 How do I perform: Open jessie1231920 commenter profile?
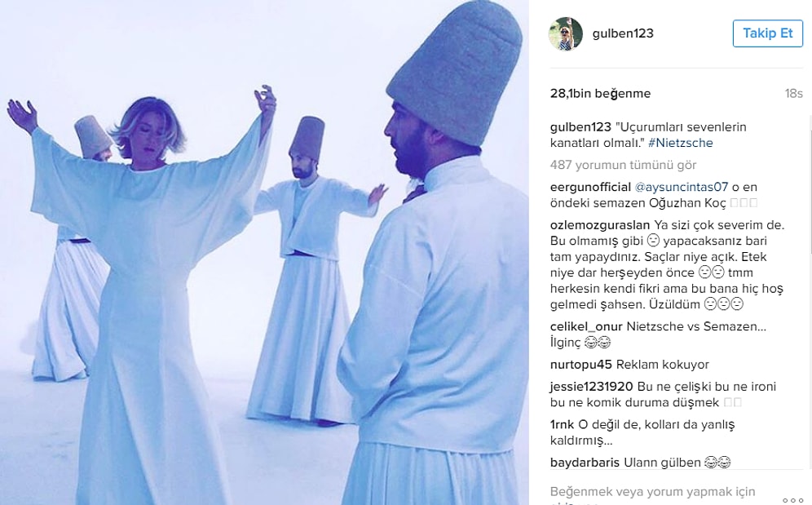tap(591, 387)
